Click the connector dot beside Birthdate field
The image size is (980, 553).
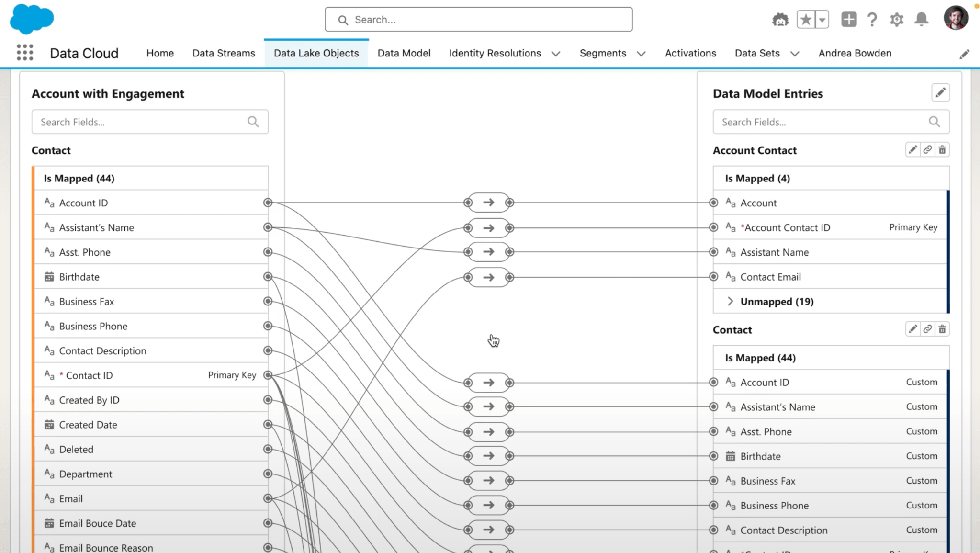[x=267, y=276]
